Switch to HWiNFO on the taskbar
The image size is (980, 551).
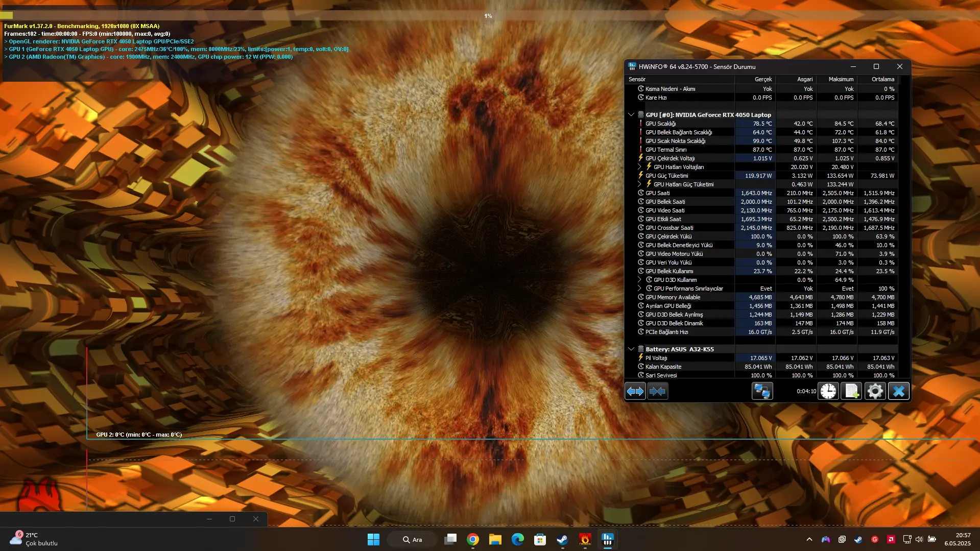[608, 539]
